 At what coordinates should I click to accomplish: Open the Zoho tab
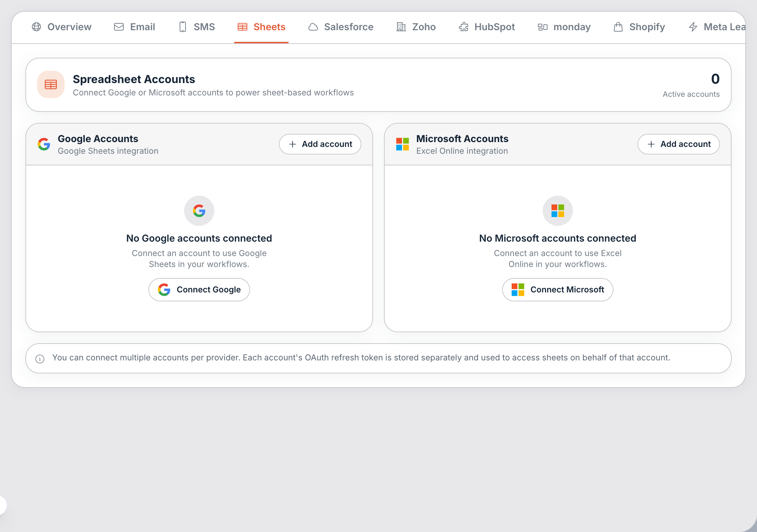(416, 27)
